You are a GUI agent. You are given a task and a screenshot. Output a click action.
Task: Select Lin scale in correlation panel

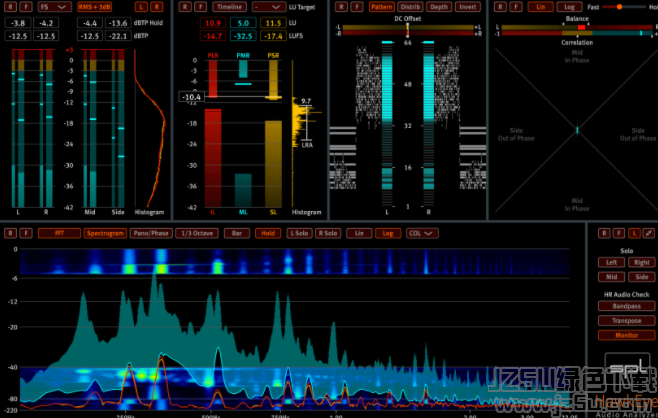pos(540,7)
